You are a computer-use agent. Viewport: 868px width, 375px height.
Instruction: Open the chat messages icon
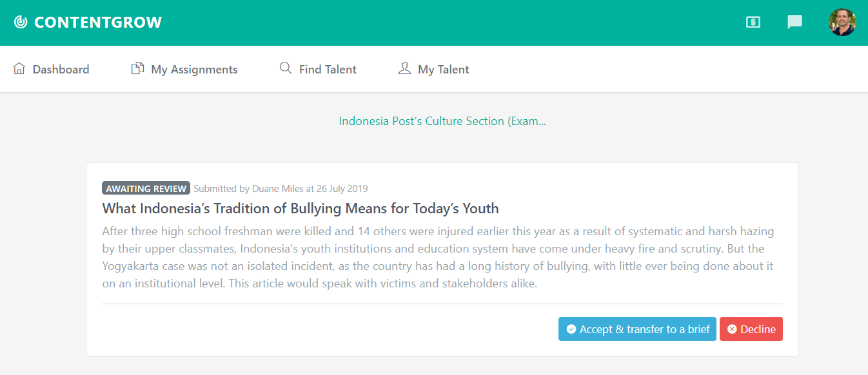(x=794, y=23)
